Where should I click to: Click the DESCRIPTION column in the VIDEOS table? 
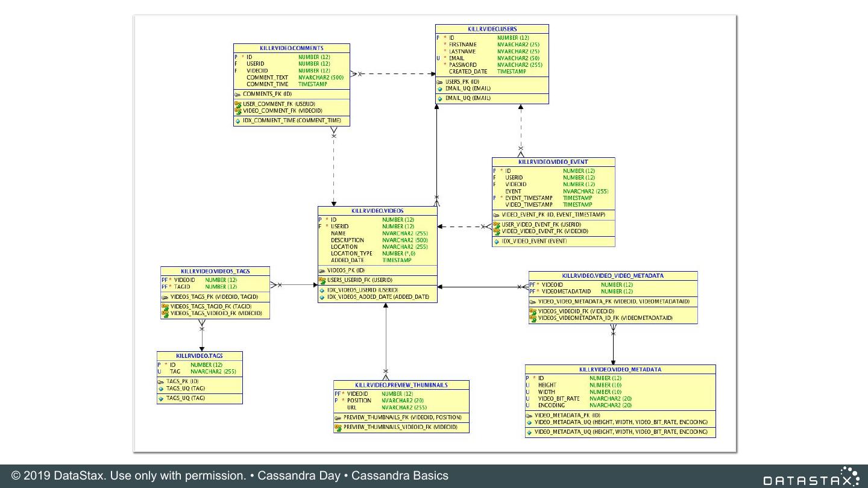[347, 240]
